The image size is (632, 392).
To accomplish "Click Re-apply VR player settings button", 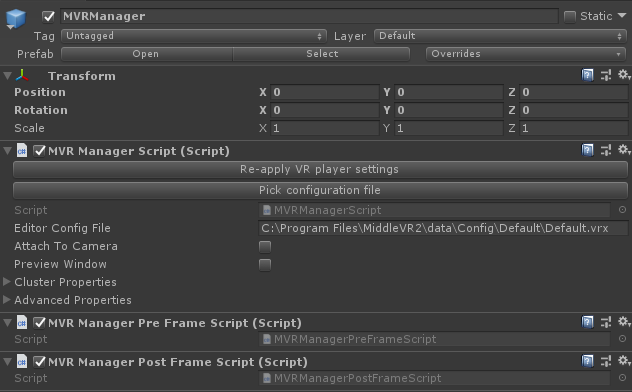I will coord(320,169).
